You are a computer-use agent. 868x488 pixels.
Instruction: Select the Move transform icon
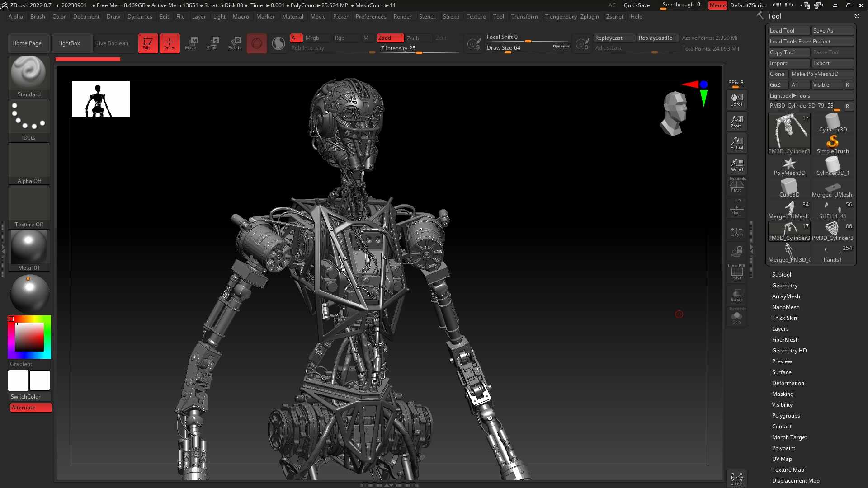point(191,43)
